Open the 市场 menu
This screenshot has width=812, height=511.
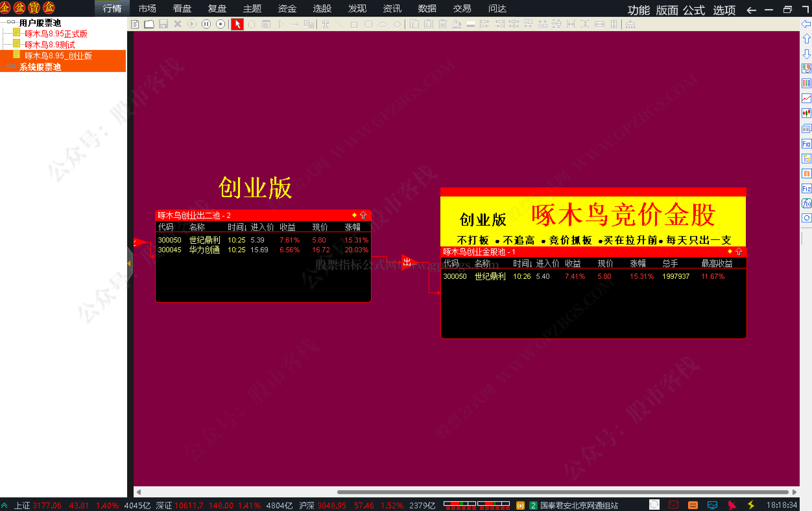pyautogui.click(x=147, y=8)
